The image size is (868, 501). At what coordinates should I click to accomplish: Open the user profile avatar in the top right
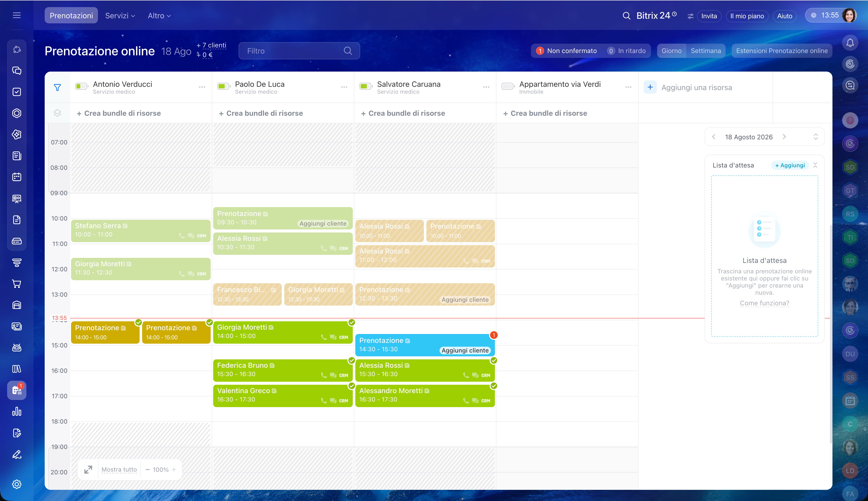click(849, 15)
